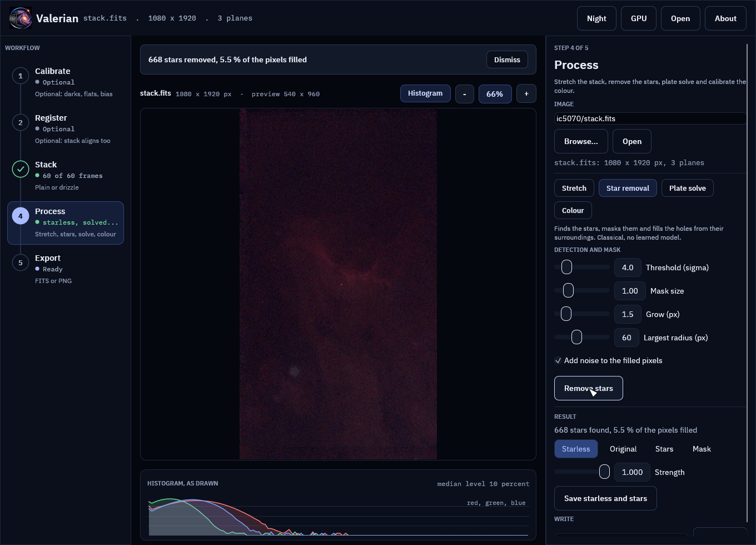The image size is (756, 545).
Task: Show the Mask result view
Action: [702, 449]
